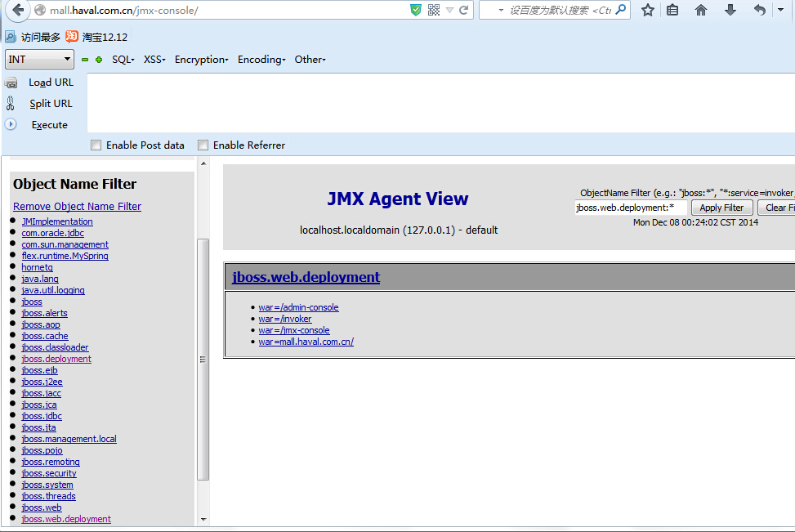Image resolution: width=795 pixels, height=532 pixels.
Task: Open the com.oracle.jdbc domain link
Action: pos(53,233)
